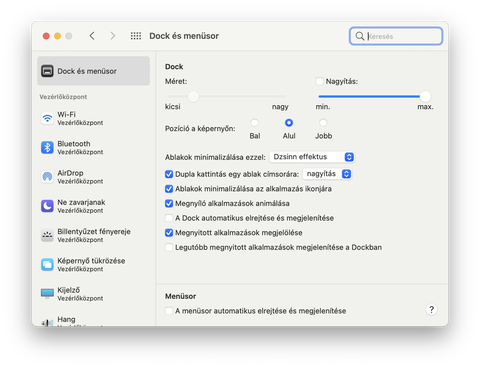The height and width of the screenshot is (368, 480).
Task: Enable the Nagyítás checkbox
Action: coord(319,81)
